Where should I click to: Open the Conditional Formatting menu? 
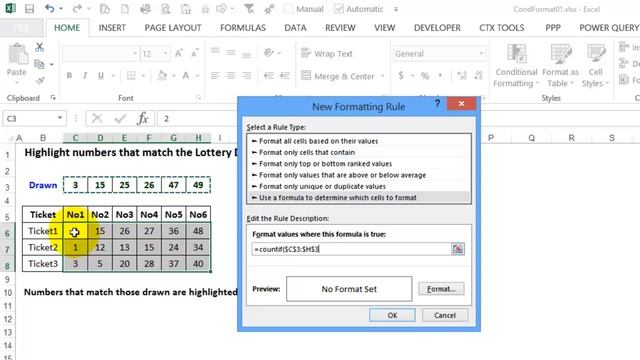tap(516, 65)
